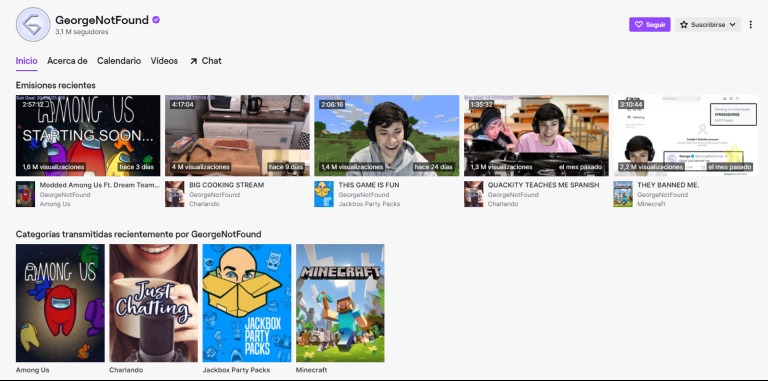Screen dimensions: 768x381
Task: Select the Inicio tab
Action: [26, 61]
